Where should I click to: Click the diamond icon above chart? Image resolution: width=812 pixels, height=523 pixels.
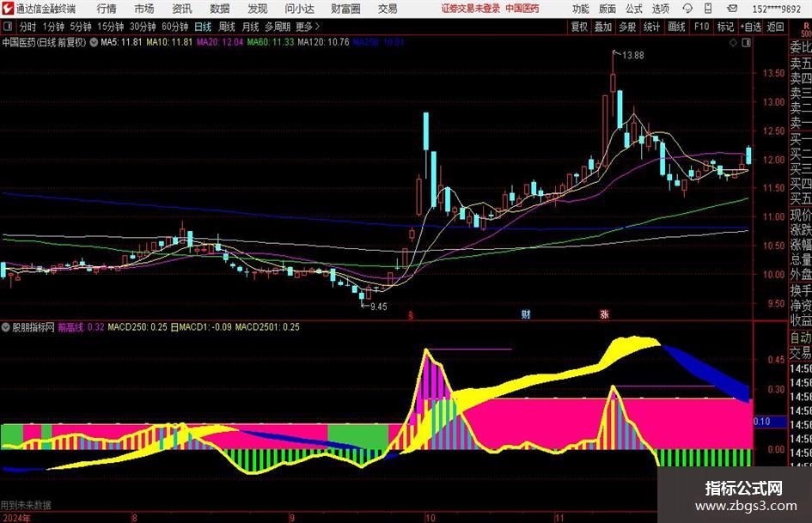[733, 43]
